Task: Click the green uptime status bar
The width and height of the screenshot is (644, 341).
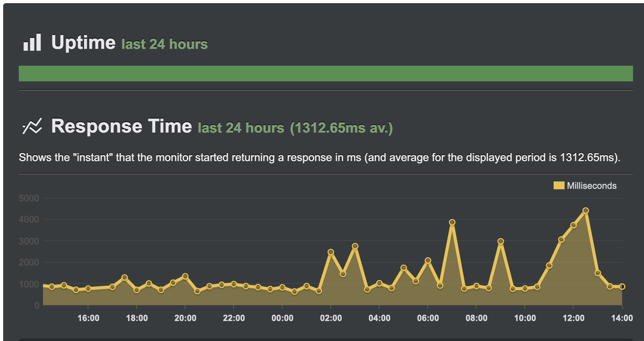Action: [326, 74]
